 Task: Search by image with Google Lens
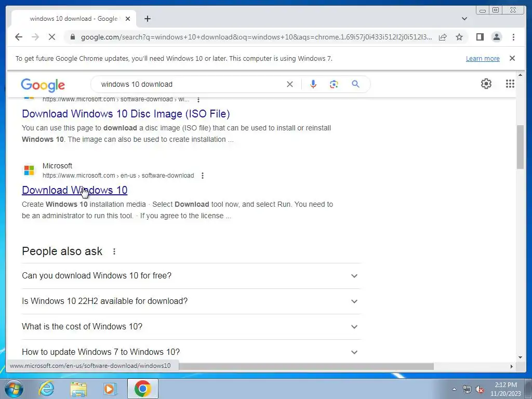click(334, 84)
